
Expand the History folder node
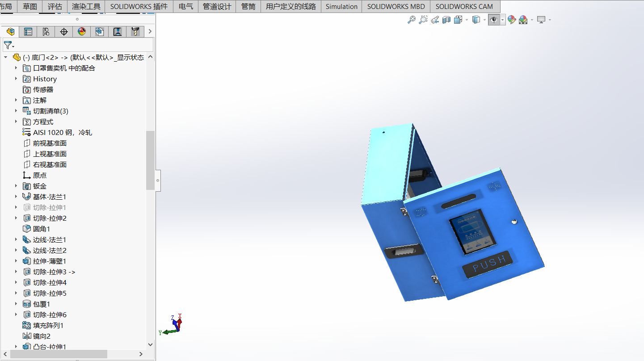(16, 79)
